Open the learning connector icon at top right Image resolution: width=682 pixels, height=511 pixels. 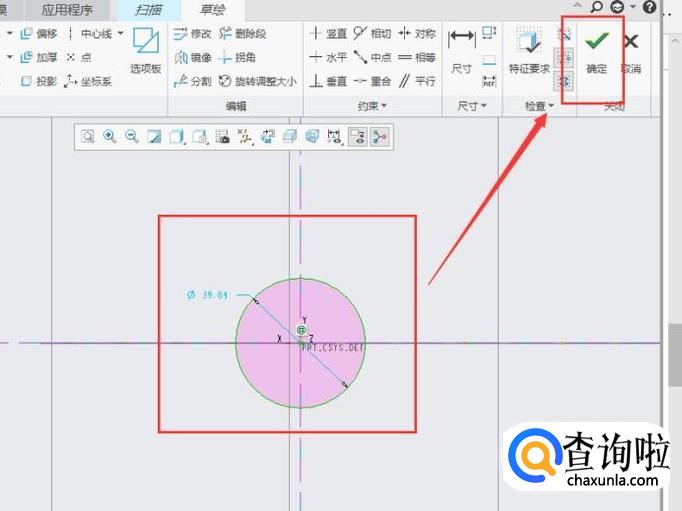[x=618, y=7]
